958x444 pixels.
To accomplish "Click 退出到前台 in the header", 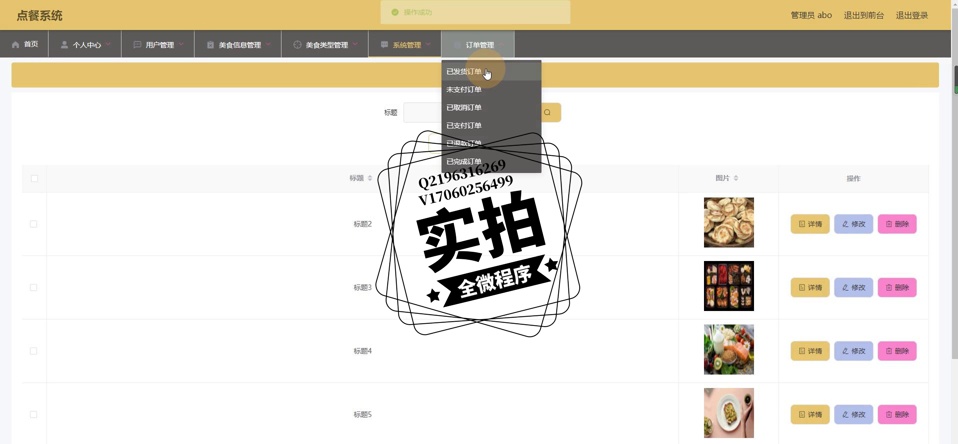I will 863,15.
